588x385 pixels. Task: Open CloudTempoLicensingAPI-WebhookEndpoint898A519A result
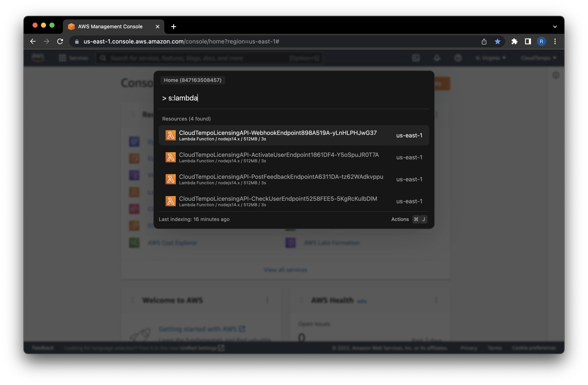coord(294,135)
